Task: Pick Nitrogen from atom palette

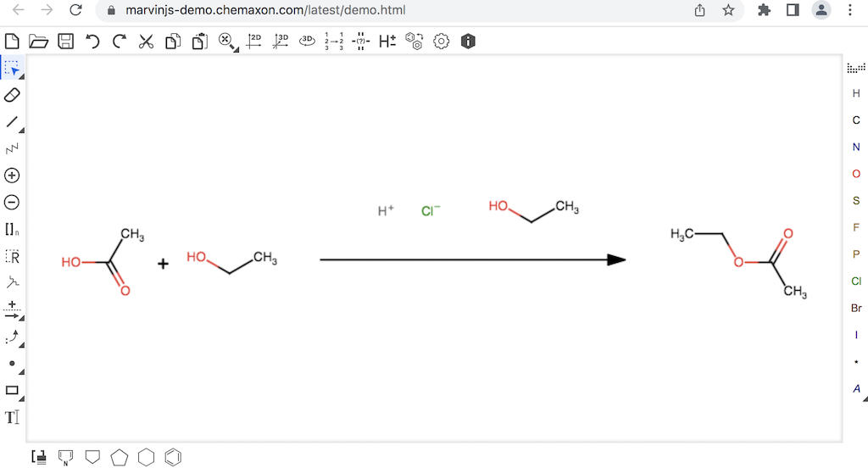Action: pos(856,147)
